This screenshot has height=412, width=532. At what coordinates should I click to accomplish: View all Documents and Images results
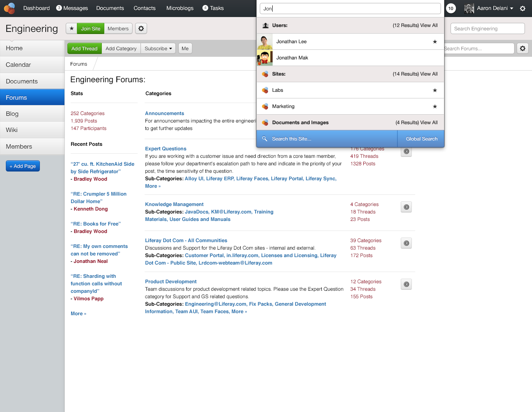click(x=429, y=123)
